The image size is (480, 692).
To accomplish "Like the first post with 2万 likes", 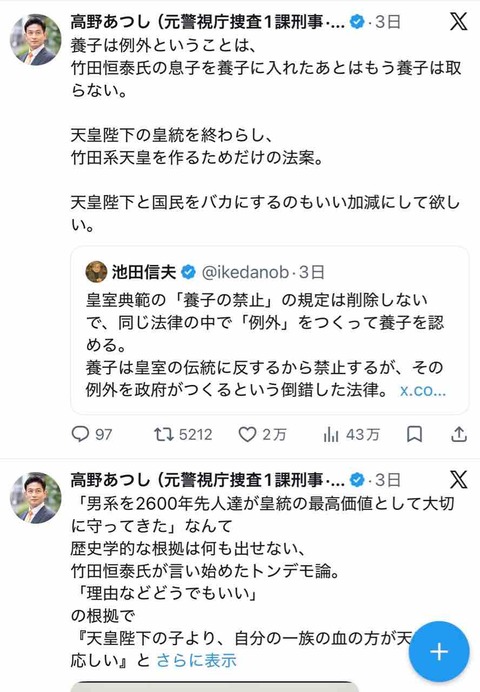I will tap(262, 434).
